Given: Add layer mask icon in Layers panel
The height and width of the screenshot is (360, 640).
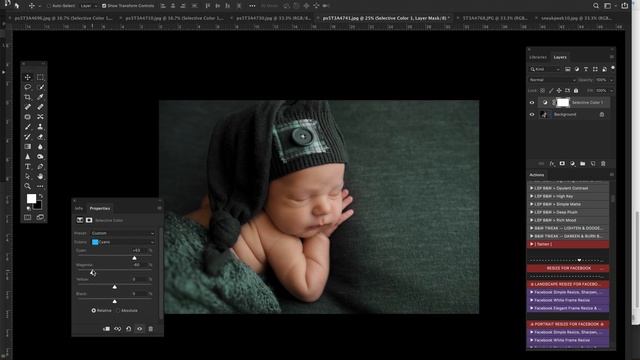Looking at the screenshot, I should (562, 164).
